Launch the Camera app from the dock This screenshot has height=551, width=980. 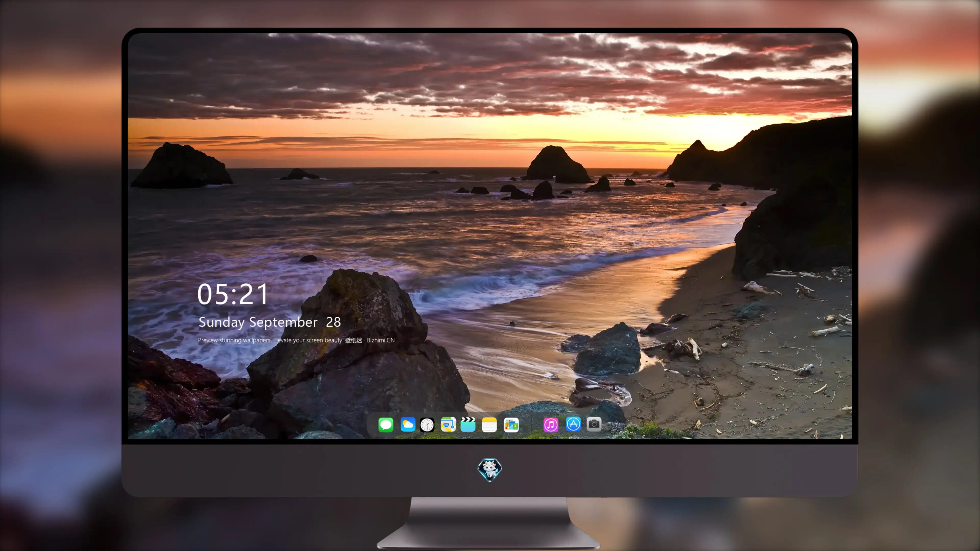(594, 424)
